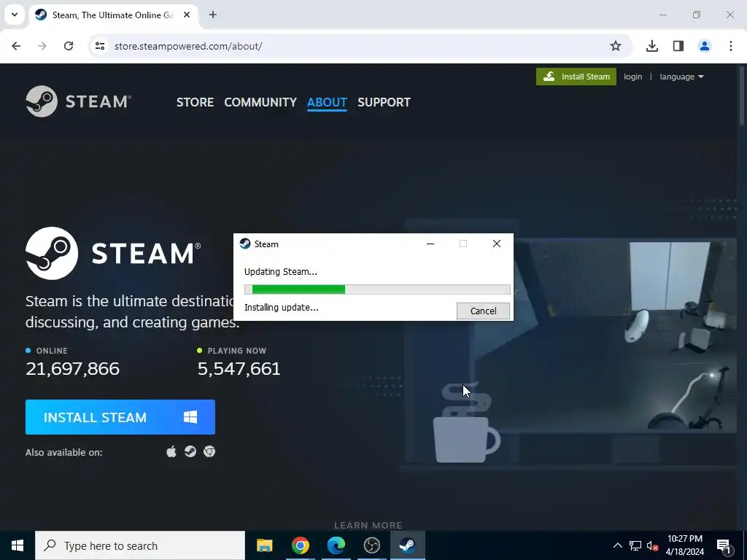Image resolution: width=747 pixels, height=560 pixels.
Task: Choose the Chrome OS download icon
Action: click(x=209, y=451)
